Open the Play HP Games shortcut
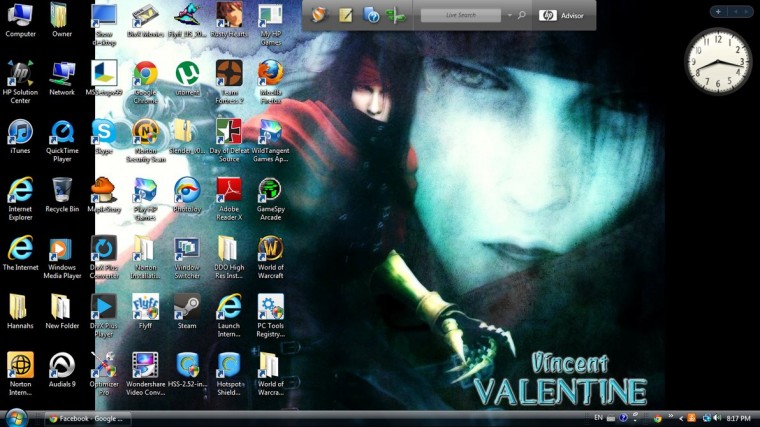 145,199
